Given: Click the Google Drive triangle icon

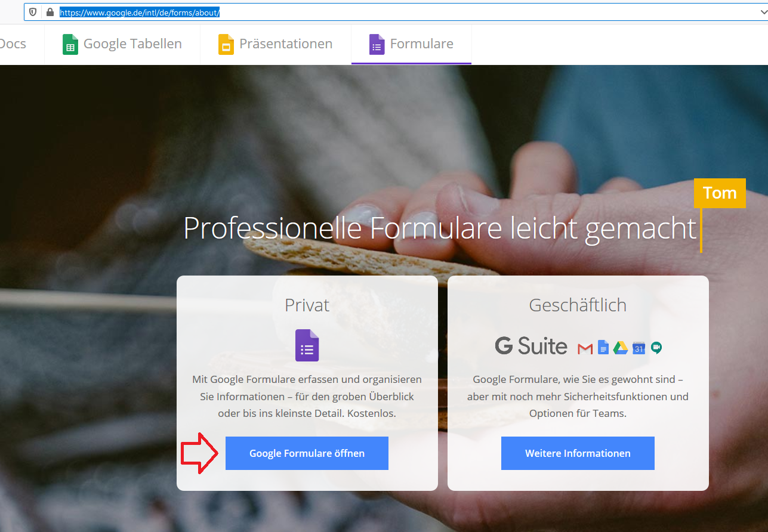Looking at the screenshot, I should point(621,348).
